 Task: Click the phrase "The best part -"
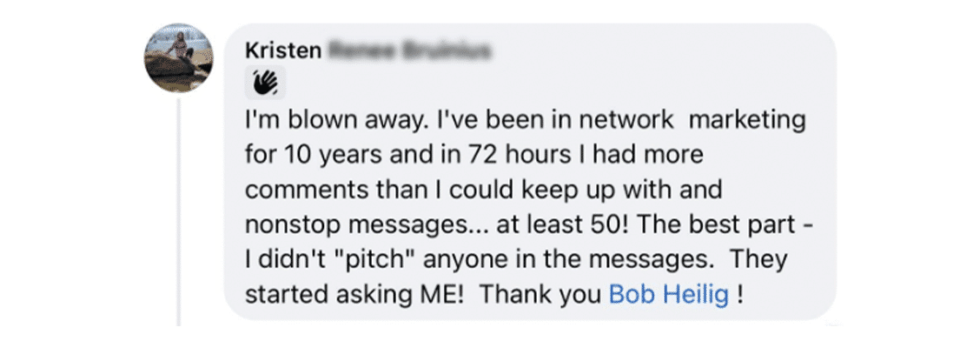tap(712, 224)
